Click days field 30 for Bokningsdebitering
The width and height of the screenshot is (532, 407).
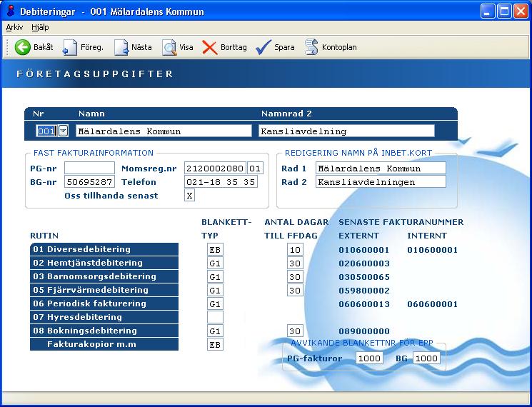(295, 331)
